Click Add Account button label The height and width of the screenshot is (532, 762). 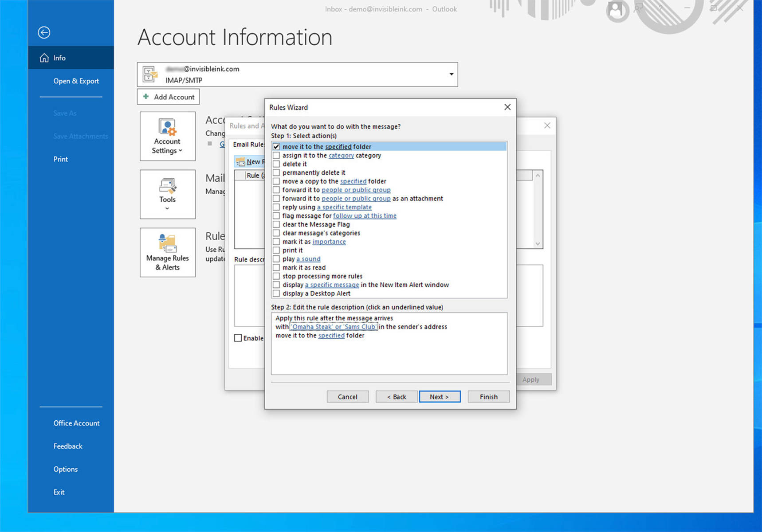[x=174, y=97]
